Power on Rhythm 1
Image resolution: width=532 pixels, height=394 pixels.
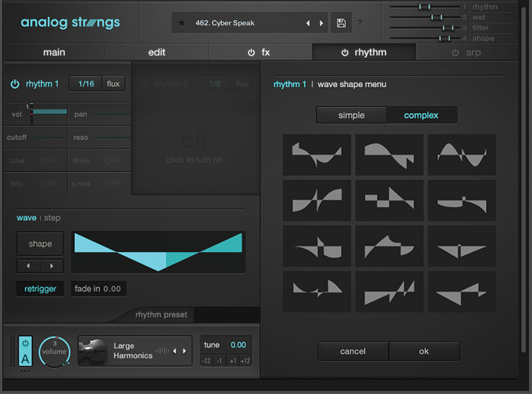(14, 84)
